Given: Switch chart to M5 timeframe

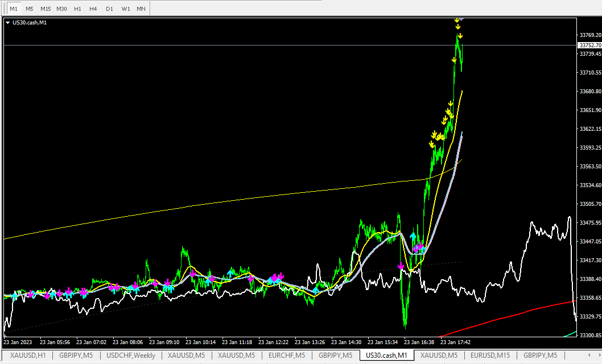Looking at the screenshot, I should click(x=30, y=9).
